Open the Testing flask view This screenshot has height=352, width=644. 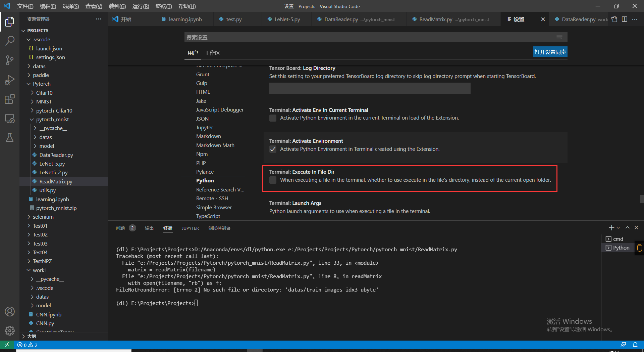click(10, 137)
